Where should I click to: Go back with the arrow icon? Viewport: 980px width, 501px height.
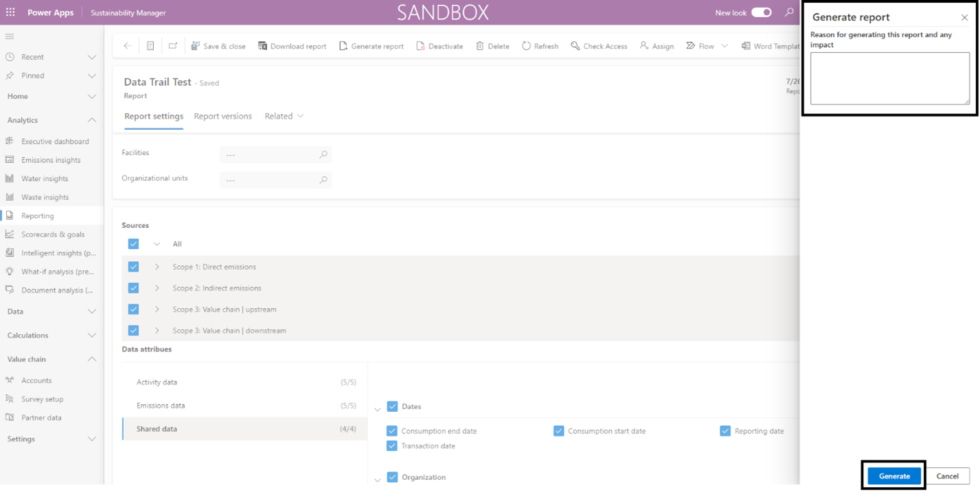pos(128,46)
